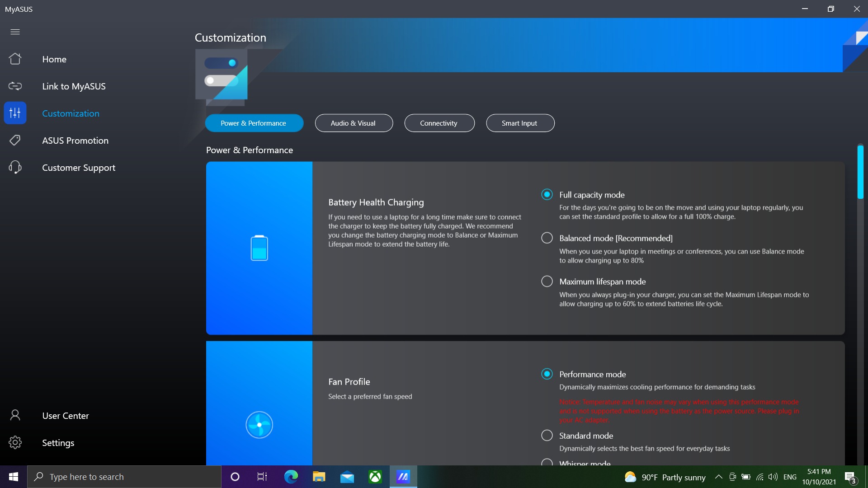Select Full capacity mode radio button
Image resolution: width=868 pixels, height=488 pixels.
coord(547,194)
